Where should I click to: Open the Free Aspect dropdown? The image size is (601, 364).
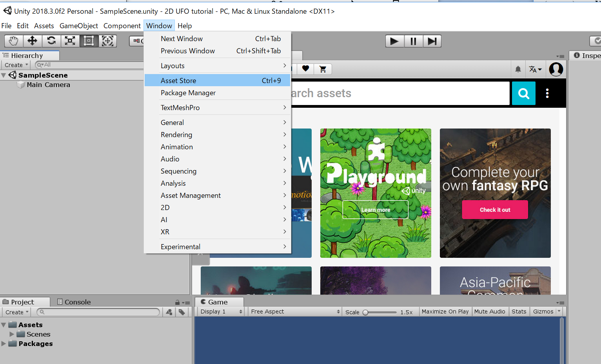295,311
